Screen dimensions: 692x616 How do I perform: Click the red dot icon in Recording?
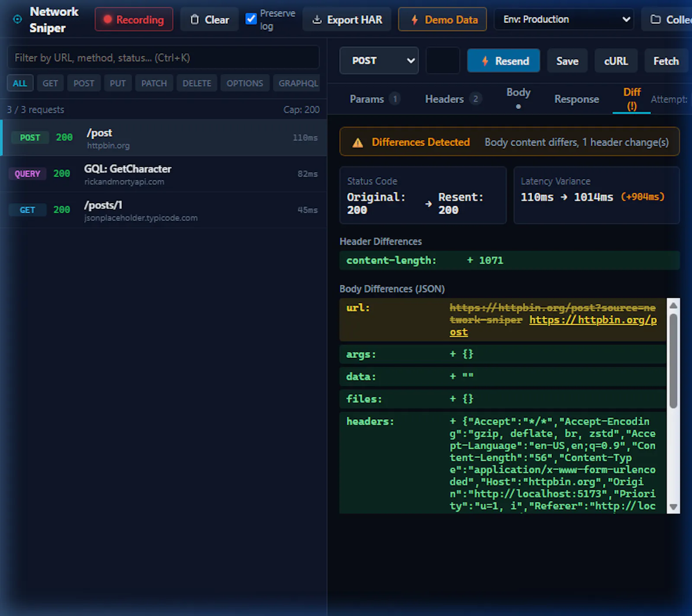click(x=108, y=19)
